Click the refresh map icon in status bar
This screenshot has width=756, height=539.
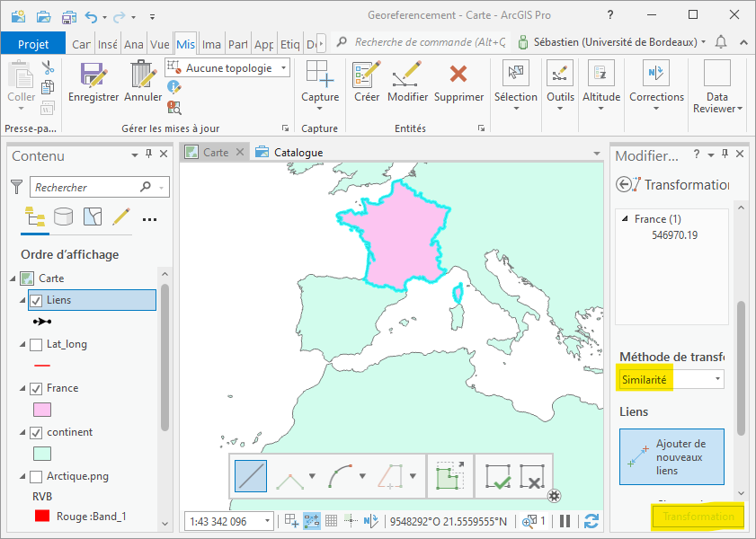pyautogui.click(x=591, y=520)
